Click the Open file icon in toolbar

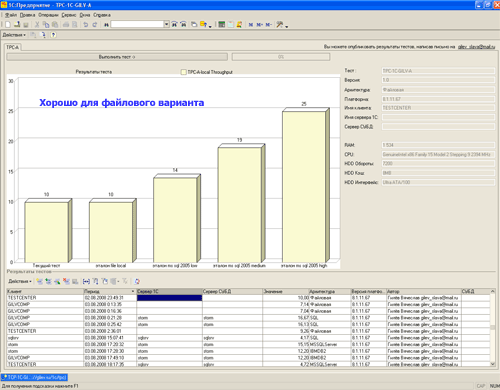coord(17,24)
